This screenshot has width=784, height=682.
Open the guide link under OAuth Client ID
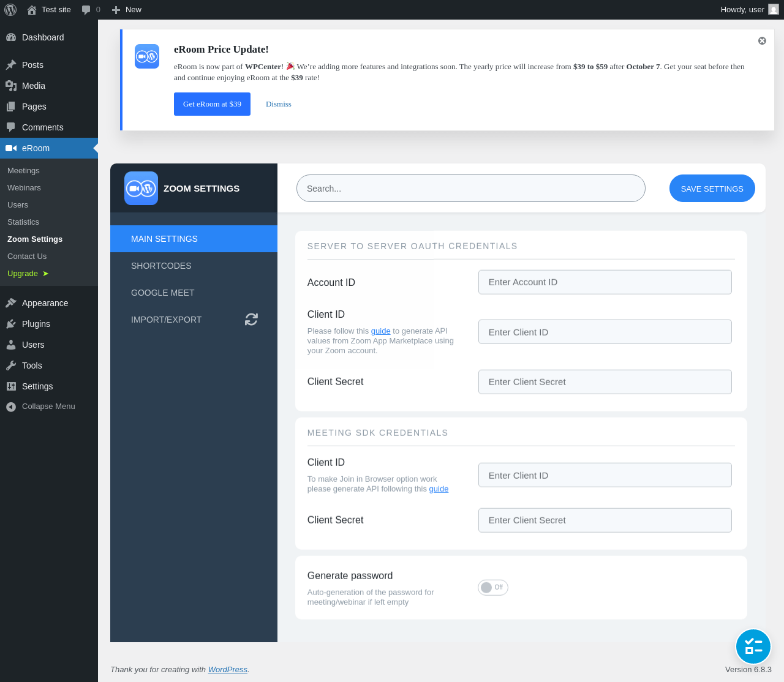[380, 331]
